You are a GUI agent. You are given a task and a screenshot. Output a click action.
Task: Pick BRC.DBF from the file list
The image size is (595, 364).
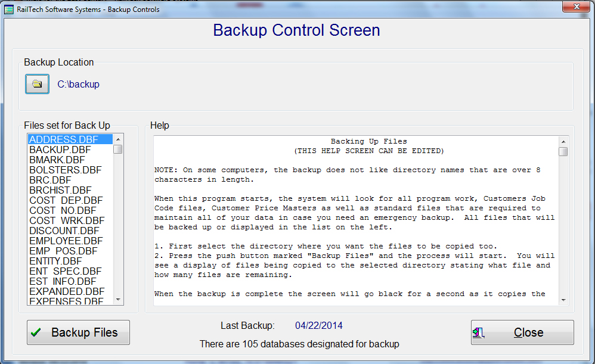tap(50, 180)
